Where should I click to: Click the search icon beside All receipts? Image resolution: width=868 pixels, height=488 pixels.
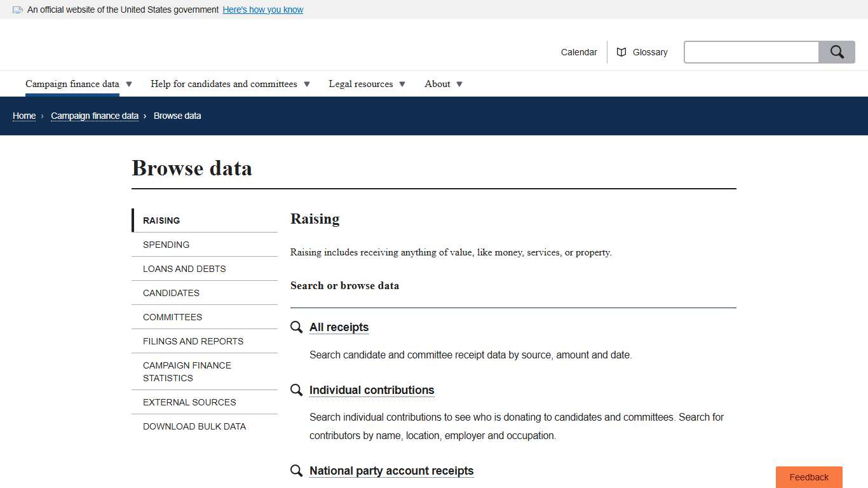(296, 327)
